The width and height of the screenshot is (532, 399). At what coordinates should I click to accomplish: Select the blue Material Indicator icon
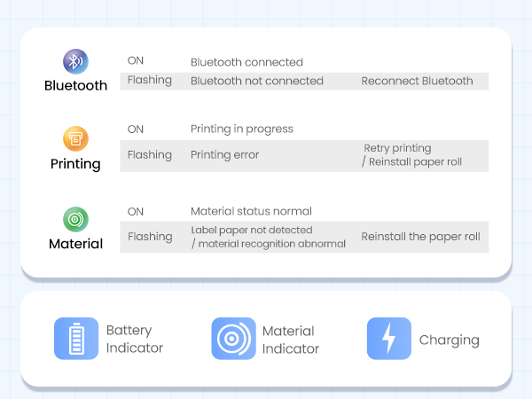(x=234, y=339)
